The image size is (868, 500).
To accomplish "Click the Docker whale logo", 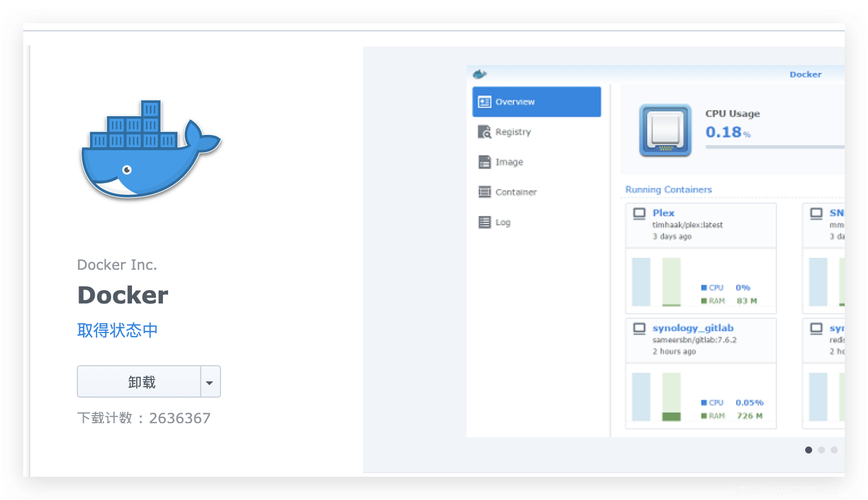I will click(x=151, y=149).
